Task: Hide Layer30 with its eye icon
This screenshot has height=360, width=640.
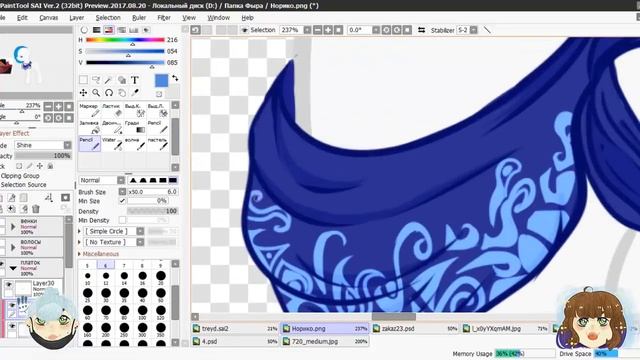Action: [8, 285]
